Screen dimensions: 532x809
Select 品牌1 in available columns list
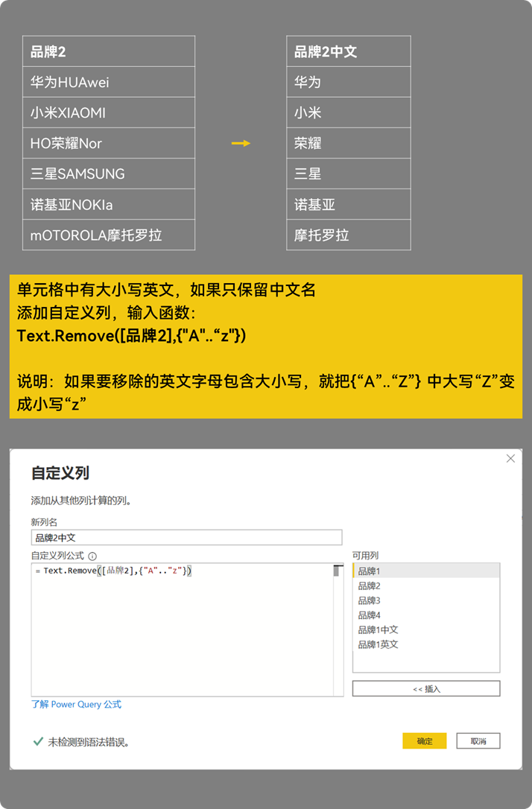click(x=425, y=571)
